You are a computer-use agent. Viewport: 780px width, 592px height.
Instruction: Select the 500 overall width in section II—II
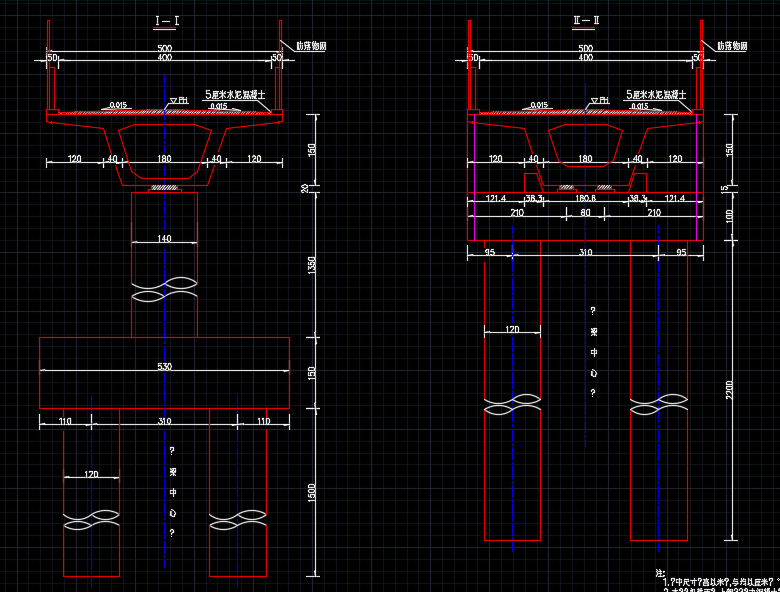click(585, 48)
